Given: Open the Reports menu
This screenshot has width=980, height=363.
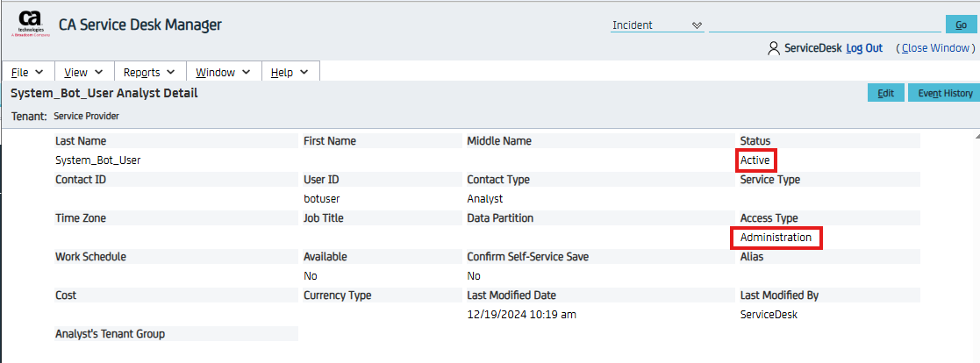Looking at the screenshot, I should [148, 73].
